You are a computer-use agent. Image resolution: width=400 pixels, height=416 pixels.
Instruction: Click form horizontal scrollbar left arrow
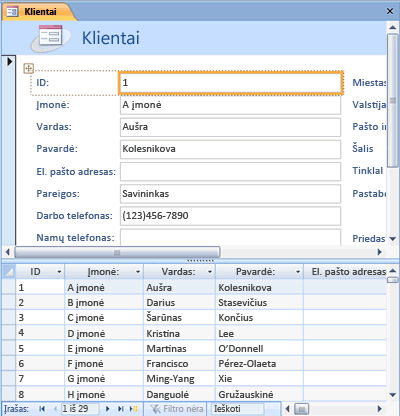tap(7, 252)
